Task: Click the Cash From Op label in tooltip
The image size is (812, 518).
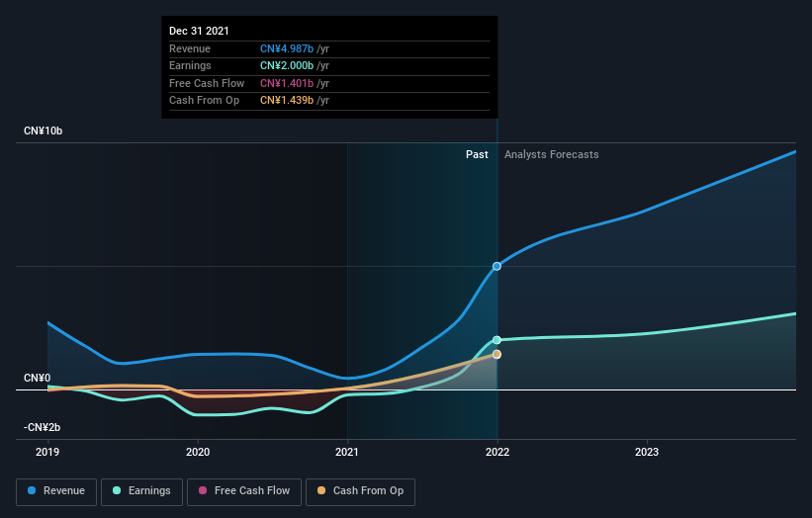Action: pyautogui.click(x=204, y=101)
